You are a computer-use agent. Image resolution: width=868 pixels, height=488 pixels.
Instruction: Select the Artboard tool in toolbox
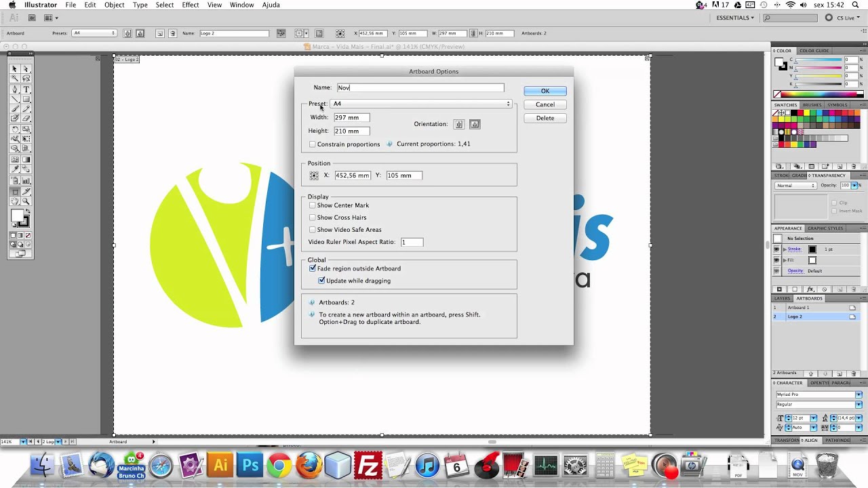14,191
